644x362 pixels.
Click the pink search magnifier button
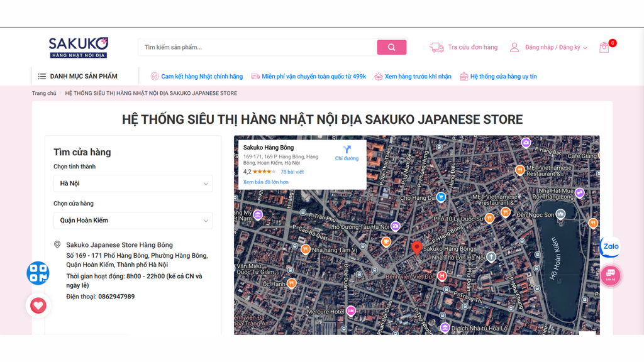pos(391,47)
